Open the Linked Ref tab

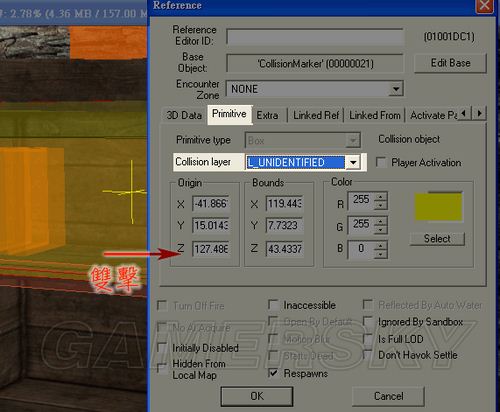coord(316,115)
